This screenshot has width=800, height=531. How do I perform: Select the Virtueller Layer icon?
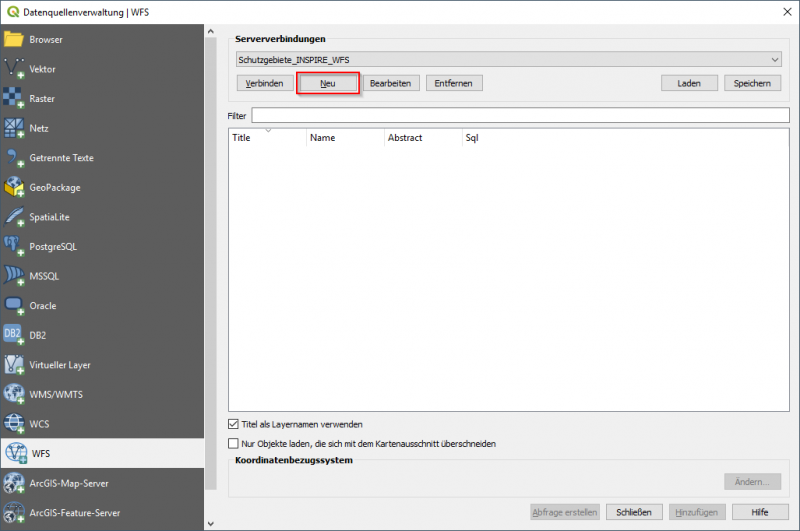coord(14,365)
